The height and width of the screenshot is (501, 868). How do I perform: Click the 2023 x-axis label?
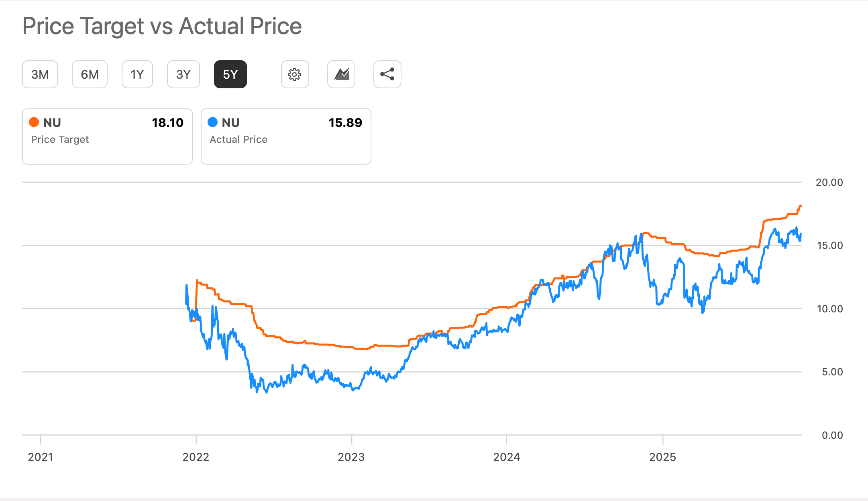tap(352, 456)
